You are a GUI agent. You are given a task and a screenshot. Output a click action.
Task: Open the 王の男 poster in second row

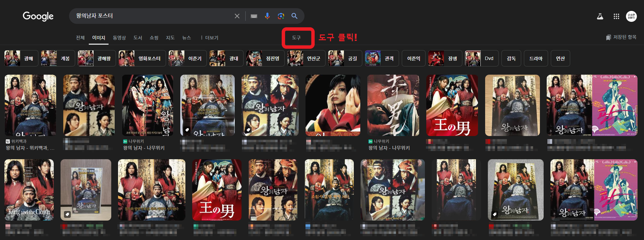[x=217, y=190]
